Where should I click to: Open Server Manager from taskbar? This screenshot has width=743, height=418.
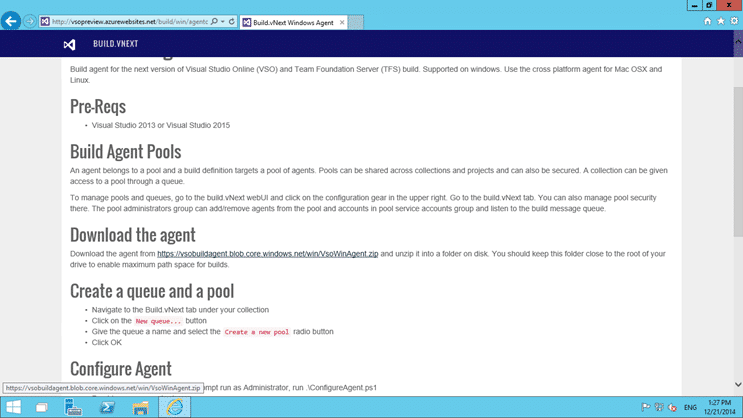tap(73, 407)
